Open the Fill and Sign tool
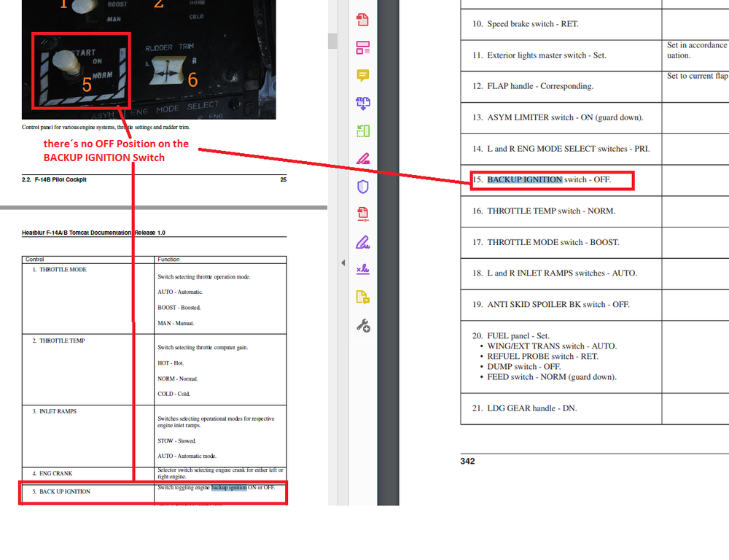This screenshot has width=729, height=560. point(362,241)
